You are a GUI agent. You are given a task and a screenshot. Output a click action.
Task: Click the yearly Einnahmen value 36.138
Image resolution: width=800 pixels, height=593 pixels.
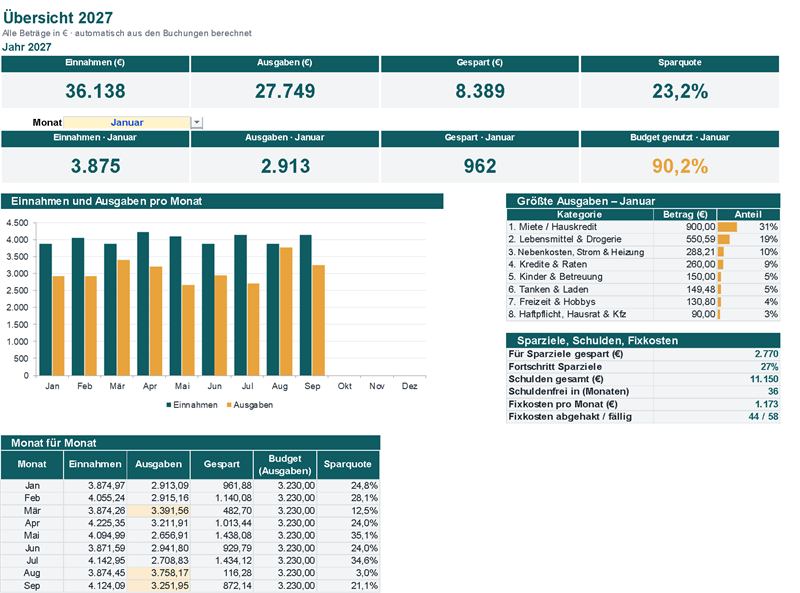(x=95, y=91)
